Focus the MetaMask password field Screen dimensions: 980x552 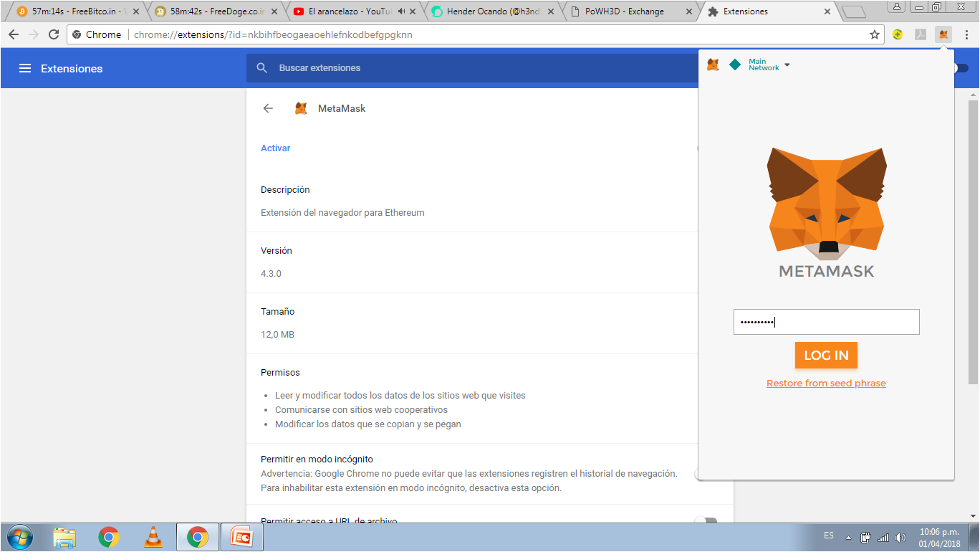tap(826, 322)
